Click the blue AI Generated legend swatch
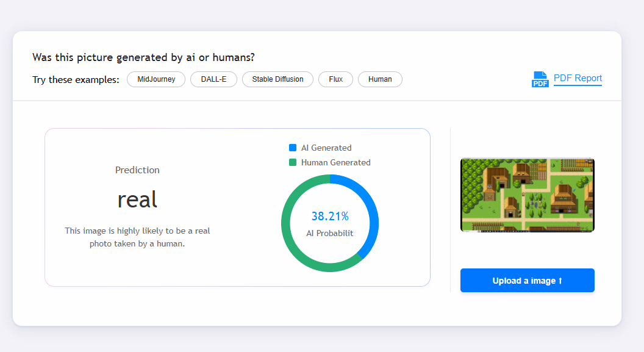The image size is (644, 352). point(293,148)
